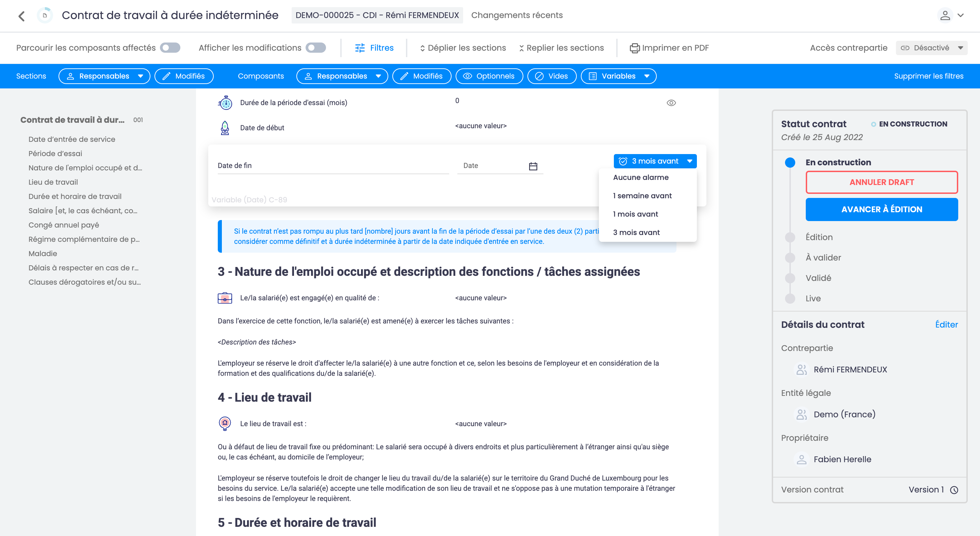Enable Afficher les modifications
The height and width of the screenshot is (536, 980).
[x=315, y=48]
